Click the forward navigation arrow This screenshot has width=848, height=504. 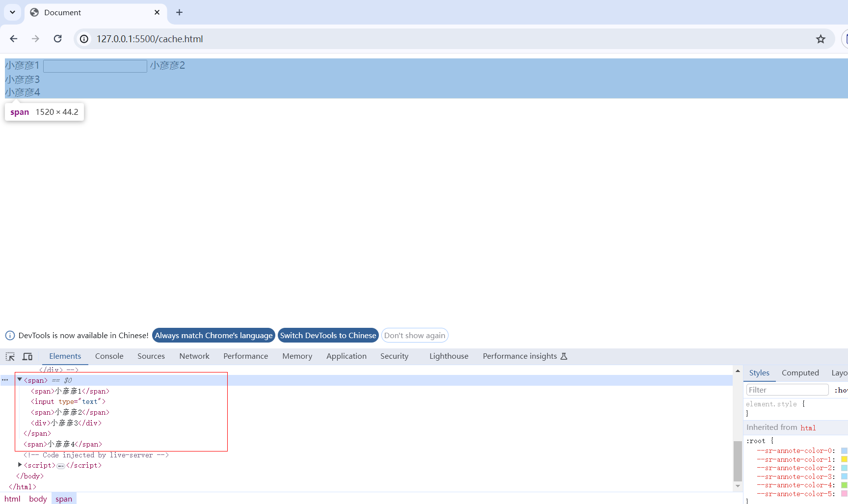click(35, 39)
